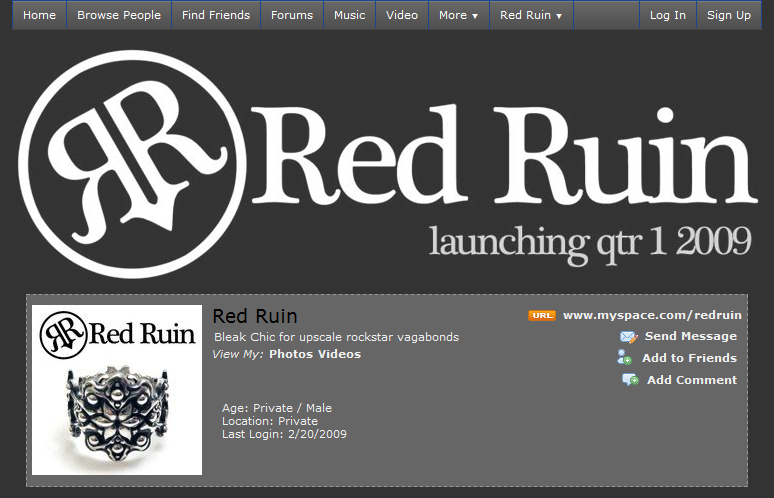Click the Add to Friends people icon
Screen dimensions: 774x498
click(624, 357)
